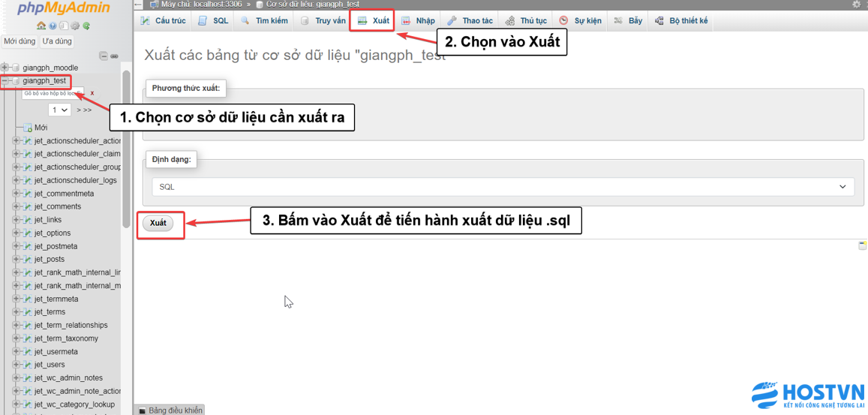Click the navigation panel vertical scrollbar

pyautogui.click(x=127, y=149)
